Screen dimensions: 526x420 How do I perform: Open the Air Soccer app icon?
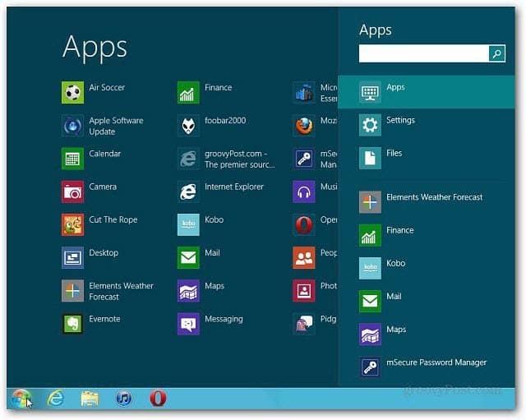click(72, 92)
